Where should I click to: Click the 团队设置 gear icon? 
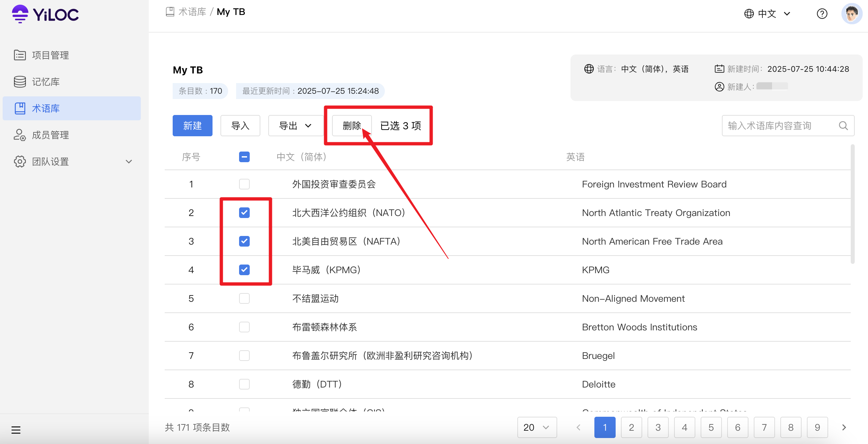point(20,162)
